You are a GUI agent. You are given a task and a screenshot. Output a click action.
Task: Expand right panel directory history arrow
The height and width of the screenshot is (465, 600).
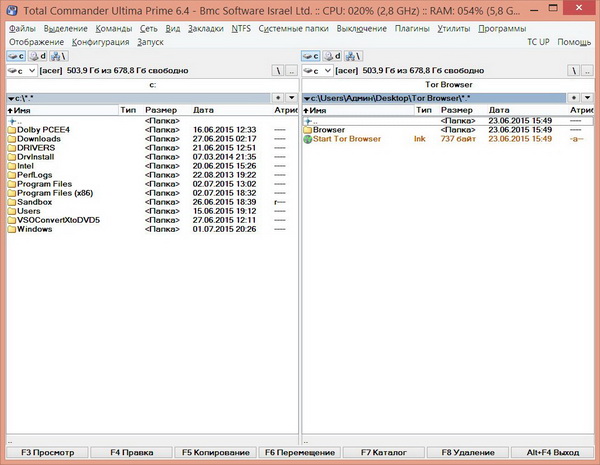tap(590, 98)
